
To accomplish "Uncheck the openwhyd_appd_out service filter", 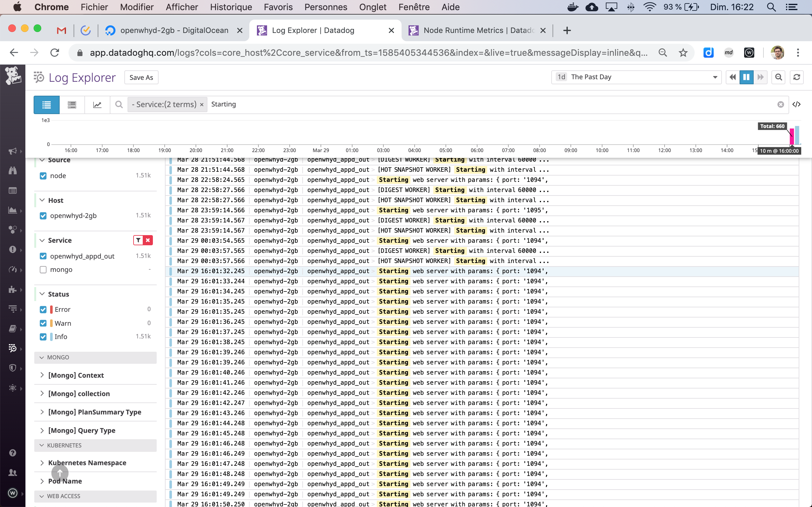I will click(x=43, y=256).
